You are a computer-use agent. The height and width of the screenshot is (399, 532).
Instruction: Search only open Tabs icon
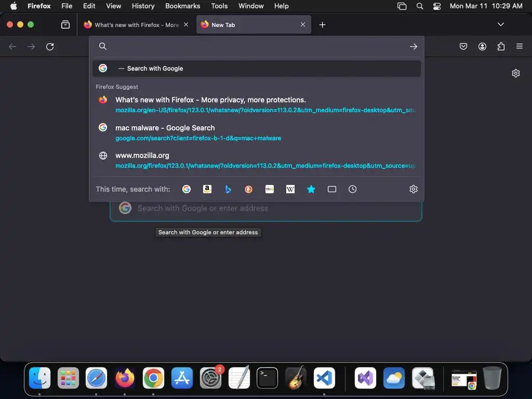332,189
